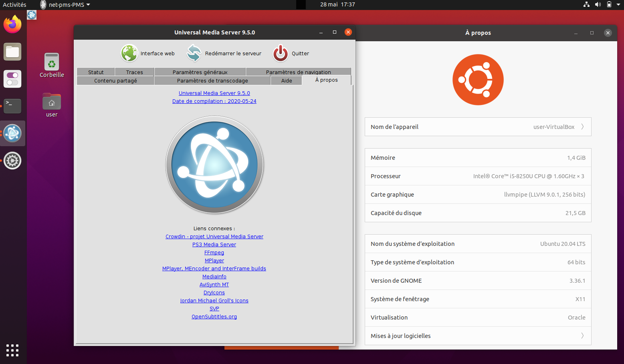The height and width of the screenshot is (364, 624).
Task: Switch to the Statut tab
Action: pos(96,72)
